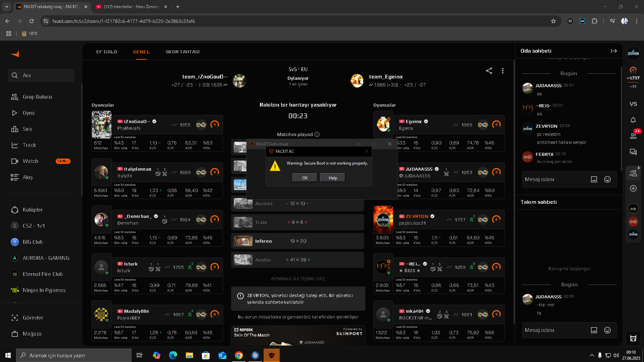The width and height of the screenshot is (644, 362).
Task: Reload the current page
Action: click(x=32, y=21)
